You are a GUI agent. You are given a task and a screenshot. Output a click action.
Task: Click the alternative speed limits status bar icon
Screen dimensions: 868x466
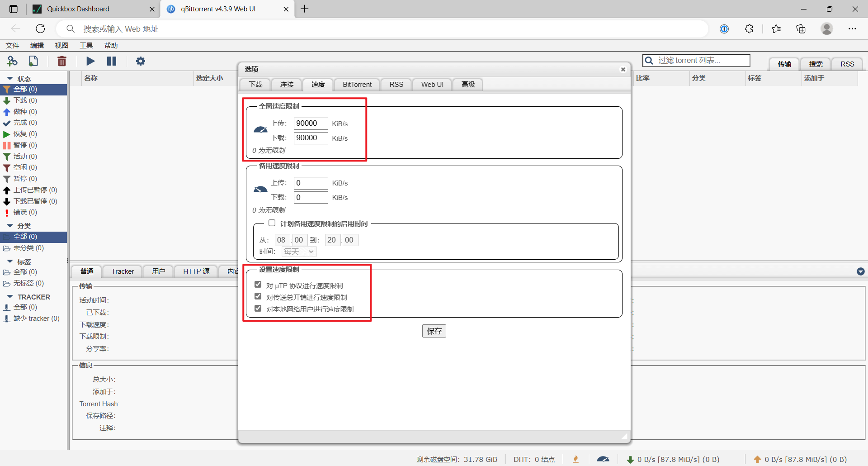pos(603,459)
